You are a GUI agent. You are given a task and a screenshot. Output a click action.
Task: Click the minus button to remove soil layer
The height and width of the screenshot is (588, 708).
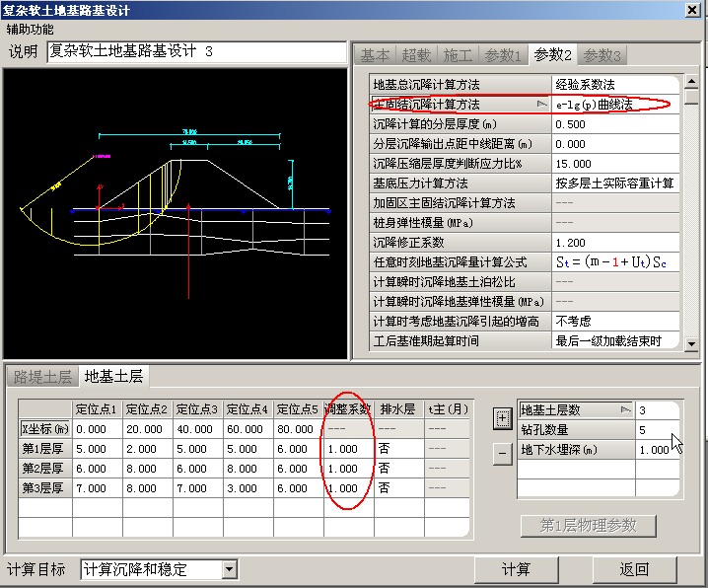coord(502,454)
